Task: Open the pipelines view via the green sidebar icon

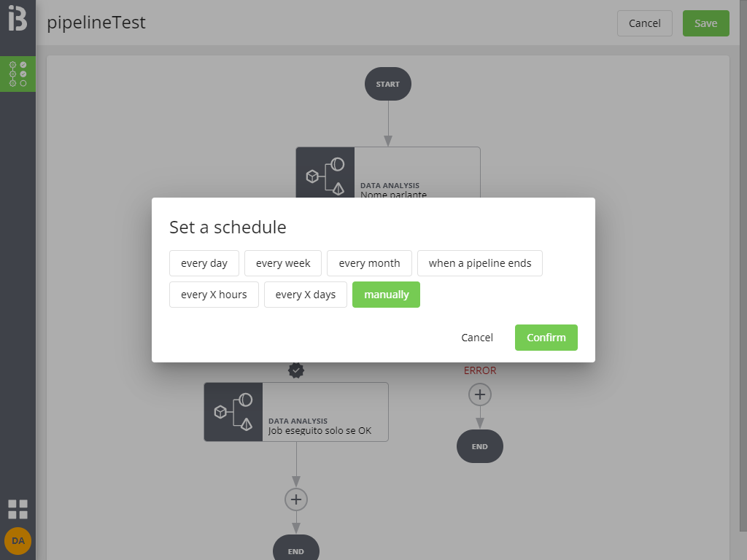Action: (18, 74)
